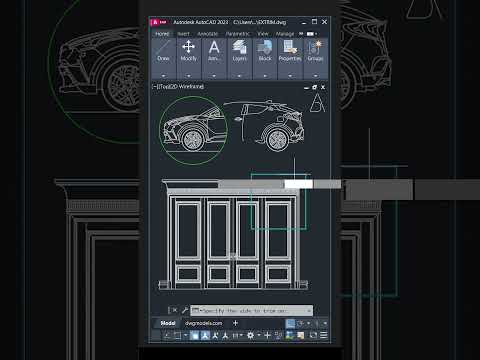
Task: Expand the Annotation panel flyout arrow
Action: point(214,76)
